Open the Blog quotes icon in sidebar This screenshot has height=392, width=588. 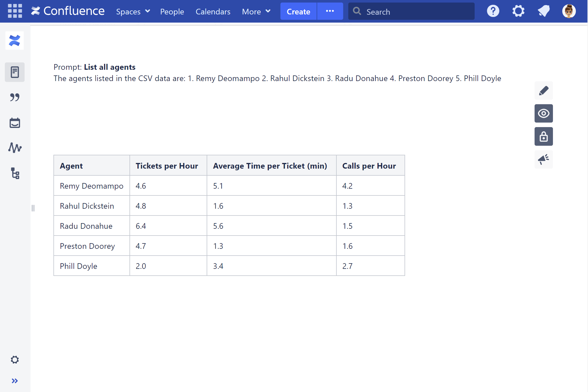coord(15,97)
